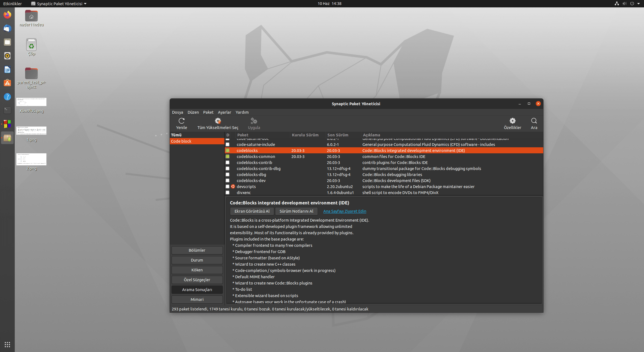Image resolution: width=644 pixels, height=352 pixels.
Task: Toggle the code-saturne-include status checkbox
Action: (228, 144)
